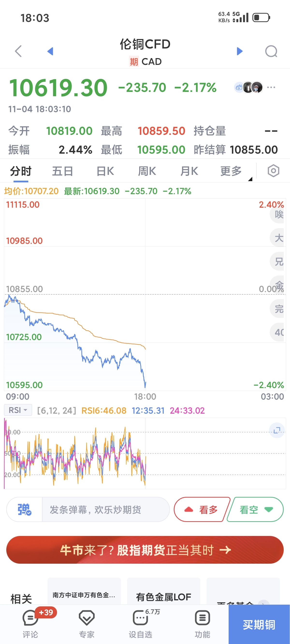
Task: Open the RSI indicator dropdown
Action: 18,410
